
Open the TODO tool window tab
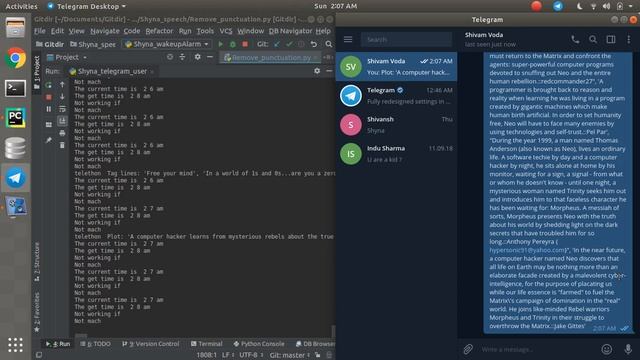tap(96, 344)
